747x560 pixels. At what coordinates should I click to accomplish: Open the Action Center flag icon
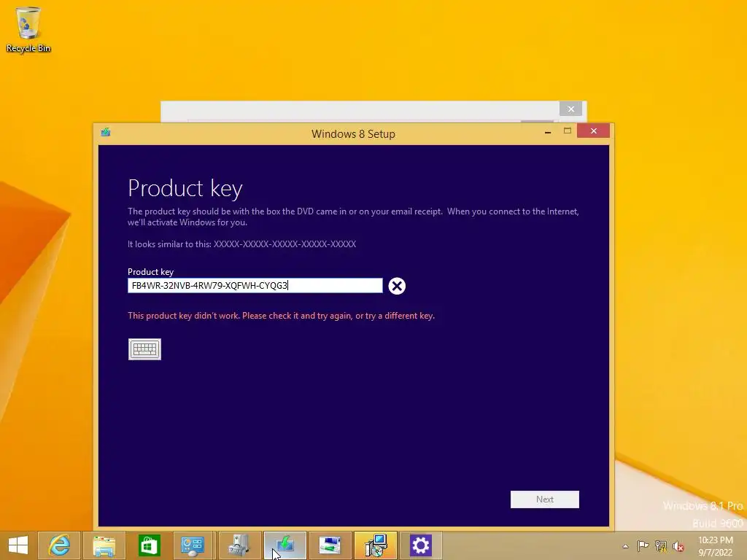tap(643, 545)
